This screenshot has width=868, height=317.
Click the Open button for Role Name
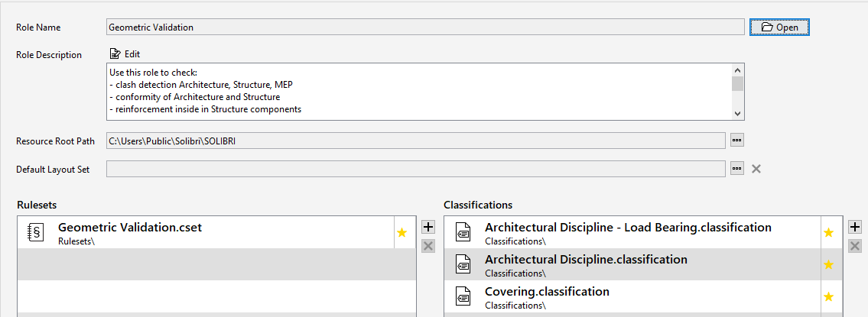pyautogui.click(x=779, y=27)
